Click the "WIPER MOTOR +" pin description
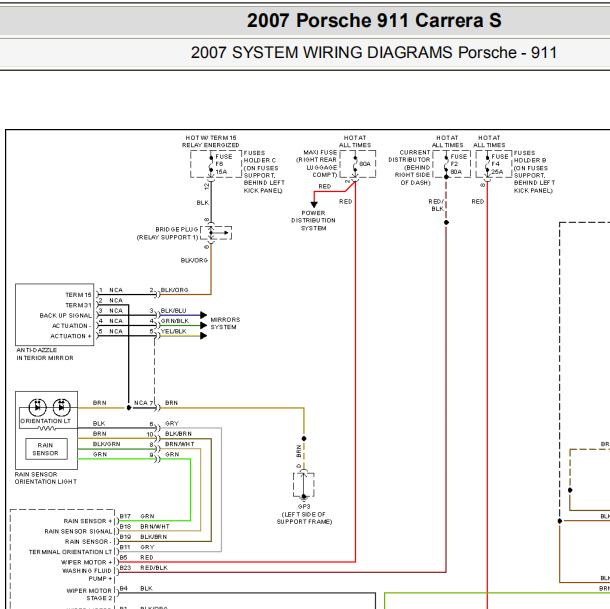This screenshot has width=610, height=609. [86, 562]
